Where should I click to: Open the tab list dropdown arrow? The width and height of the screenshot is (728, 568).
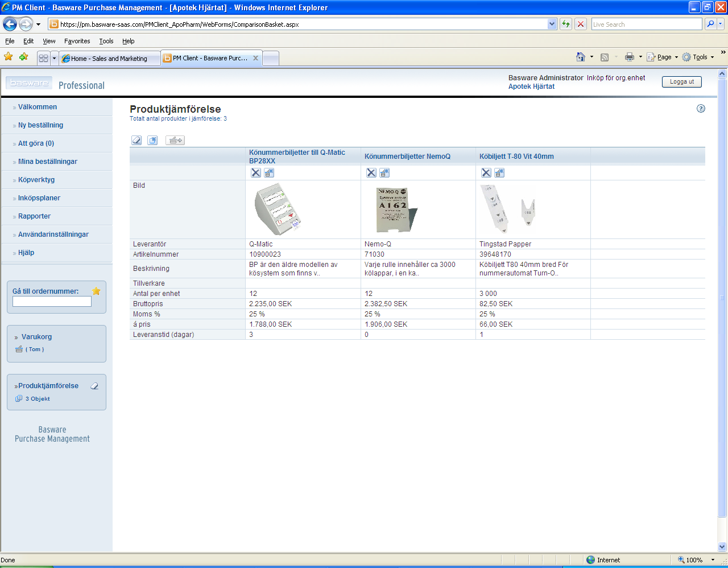point(55,58)
